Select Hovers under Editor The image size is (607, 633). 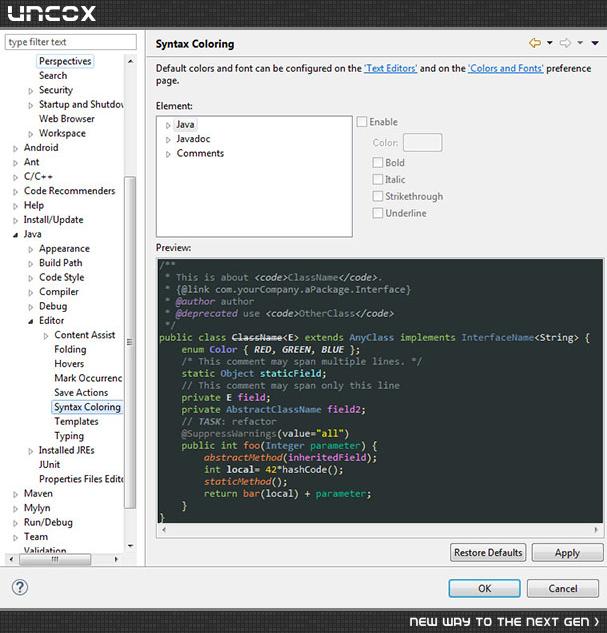point(69,364)
